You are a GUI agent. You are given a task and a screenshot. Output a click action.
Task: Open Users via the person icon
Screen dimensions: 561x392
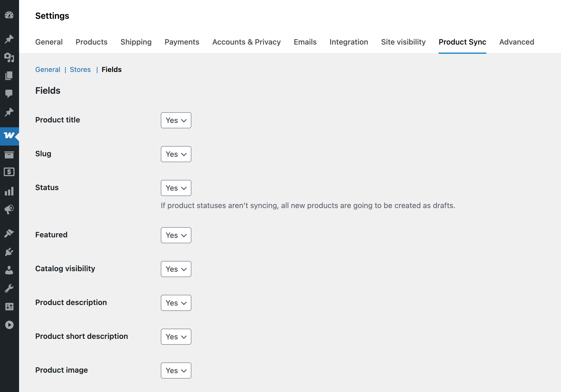pos(9,270)
